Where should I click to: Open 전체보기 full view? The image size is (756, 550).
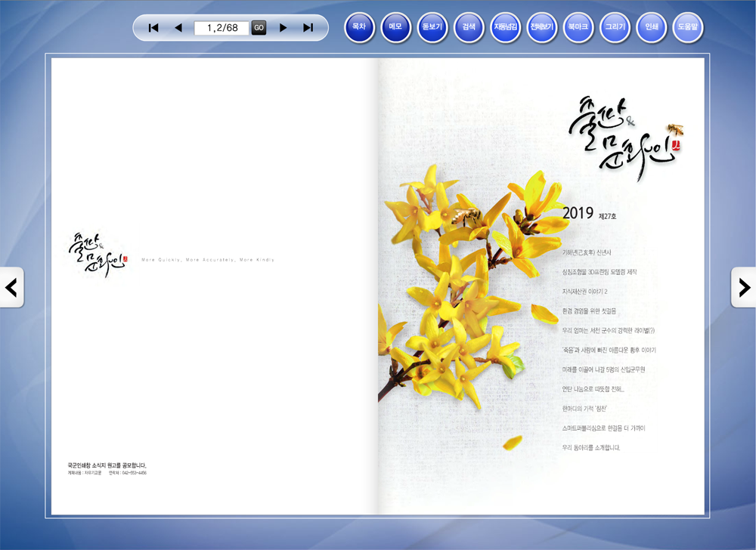click(542, 27)
